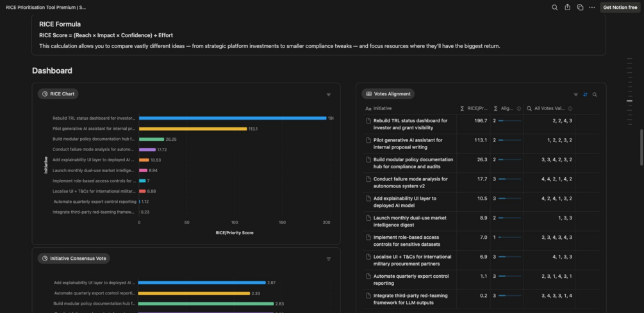The image size is (644, 313).
Task: Click the blue Rebuild TRL chart bar
Action: pyautogui.click(x=233, y=118)
